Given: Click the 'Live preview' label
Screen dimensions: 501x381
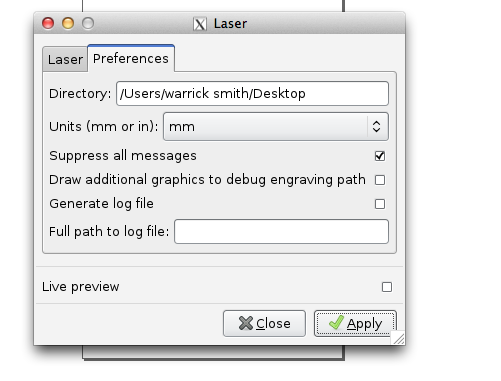Looking at the screenshot, I should coord(81,287).
